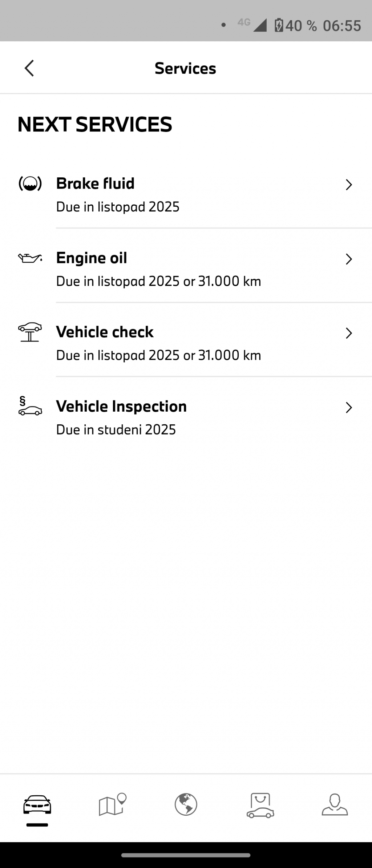Open the vehicle tab in bottom navigation
Image resolution: width=372 pixels, height=868 pixels.
(37, 805)
